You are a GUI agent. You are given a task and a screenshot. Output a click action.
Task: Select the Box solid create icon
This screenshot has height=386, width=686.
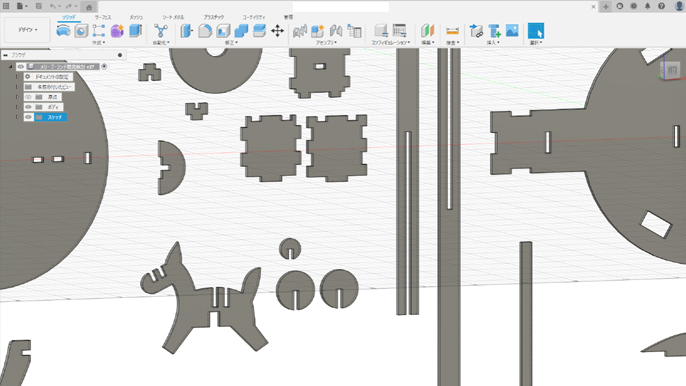(136, 31)
